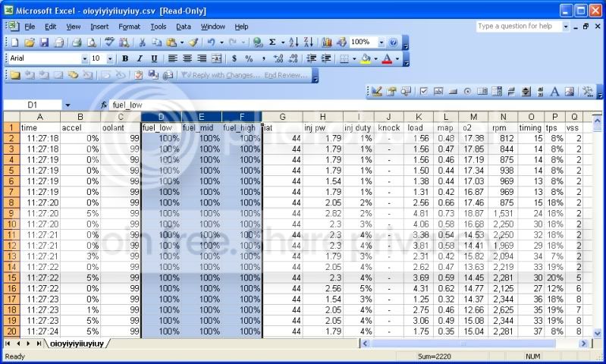Cut selection with the scissors icon
Image resolution: width=606 pixels, height=364 pixels.
[142, 42]
